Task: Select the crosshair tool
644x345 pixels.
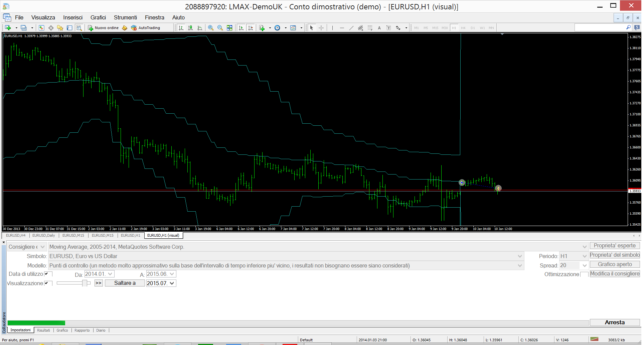Action: 321,28
